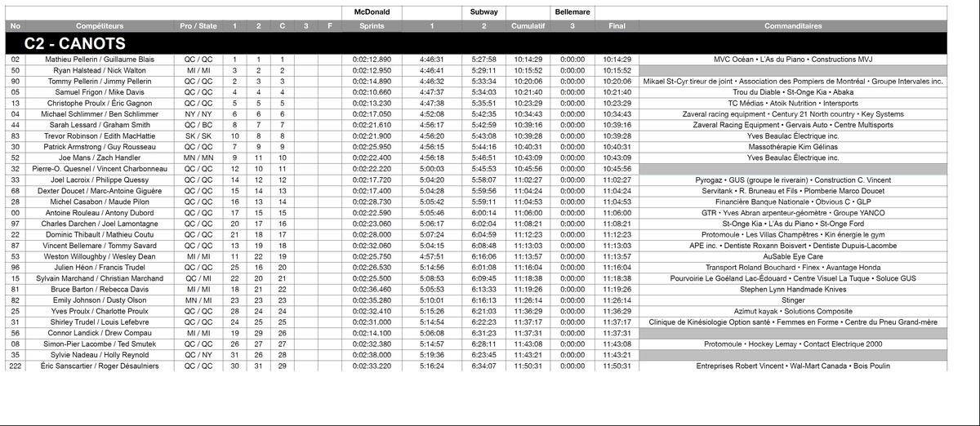Screen dimensions: 980x426
Task: Click the Sprints column header
Action: tap(372, 26)
